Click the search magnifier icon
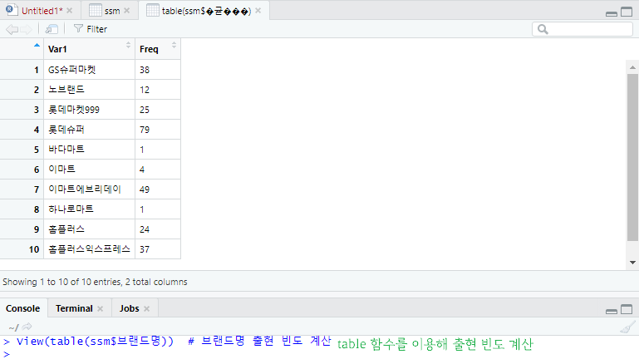Viewport: 639px width, 364px height. tap(543, 29)
